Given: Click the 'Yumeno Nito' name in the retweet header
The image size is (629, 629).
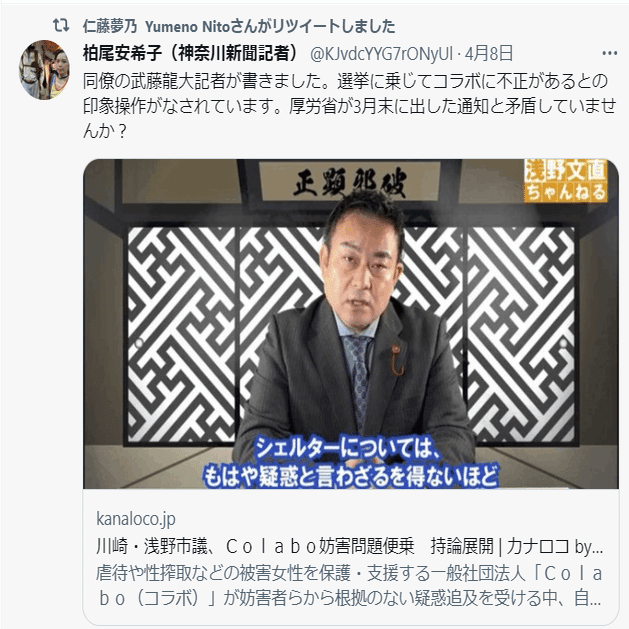Looking at the screenshot, I should pyautogui.click(x=187, y=26).
